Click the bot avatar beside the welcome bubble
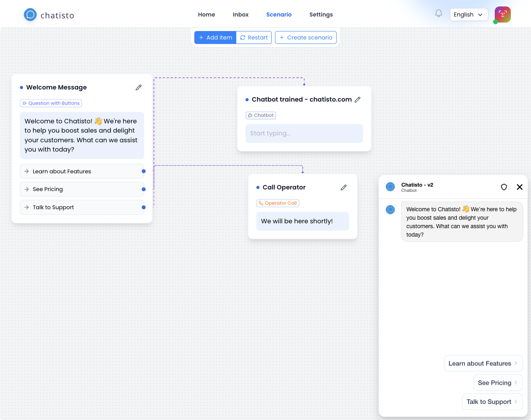The image size is (531, 420). point(390,210)
